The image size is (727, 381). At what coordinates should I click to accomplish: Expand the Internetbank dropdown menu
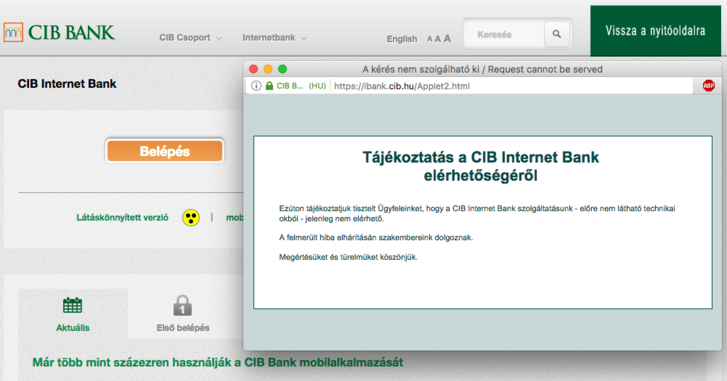click(274, 38)
